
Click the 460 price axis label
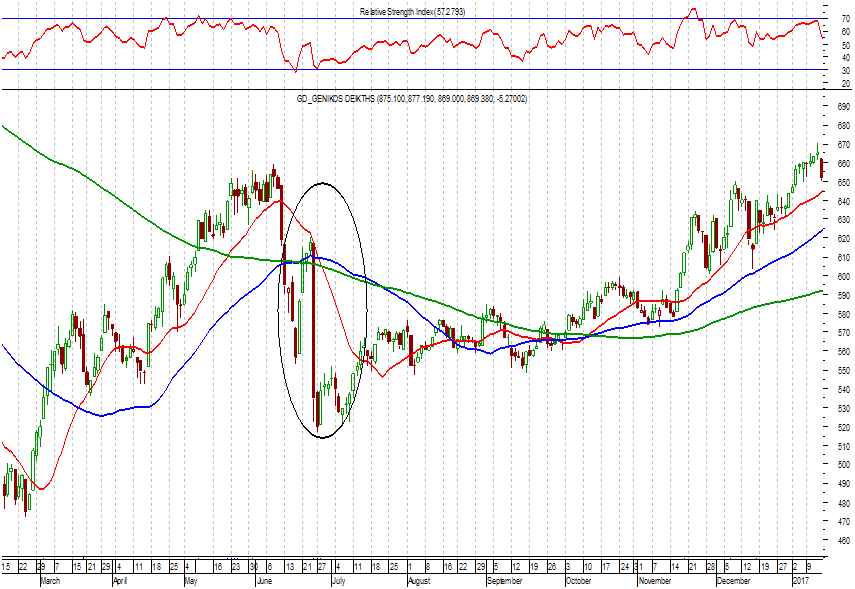coord(844,540)
